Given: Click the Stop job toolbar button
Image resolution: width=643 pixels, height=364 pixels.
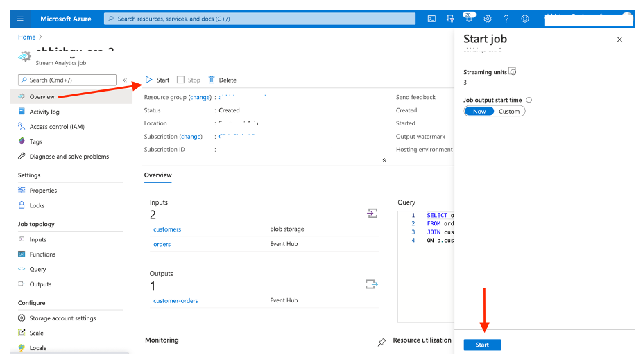Looking at the screenshot, I should (189, 80).
